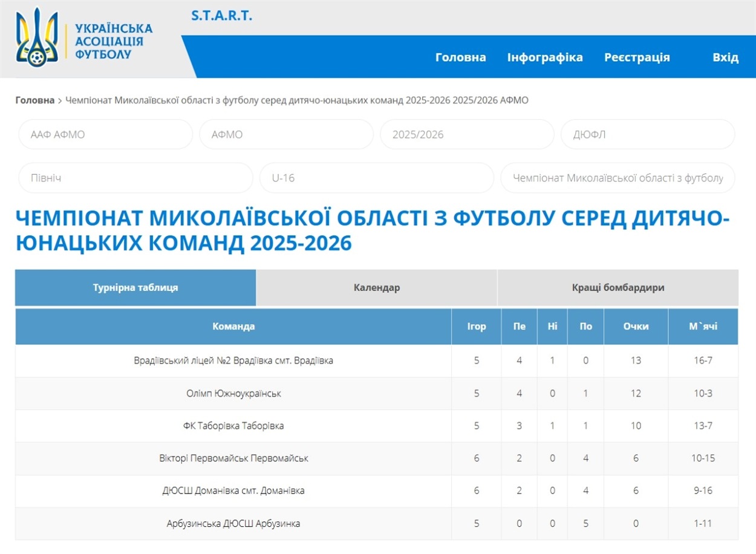Click the Головна breadcrumb link
This screenshot has width=756, height=554.
pyautogui.click(x=37, y=100)
